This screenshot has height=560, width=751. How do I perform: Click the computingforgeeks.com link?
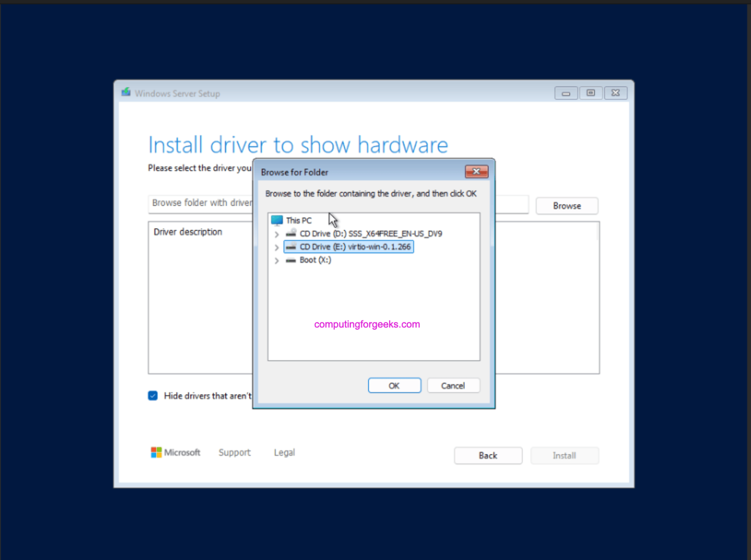[367, 323]
